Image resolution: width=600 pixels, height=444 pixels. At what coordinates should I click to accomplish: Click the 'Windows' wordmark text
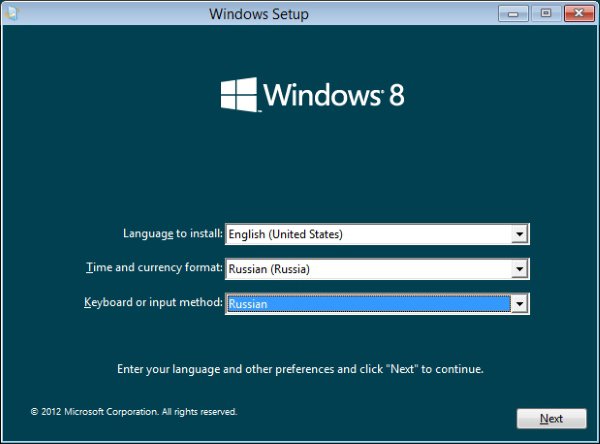point(318,97)
